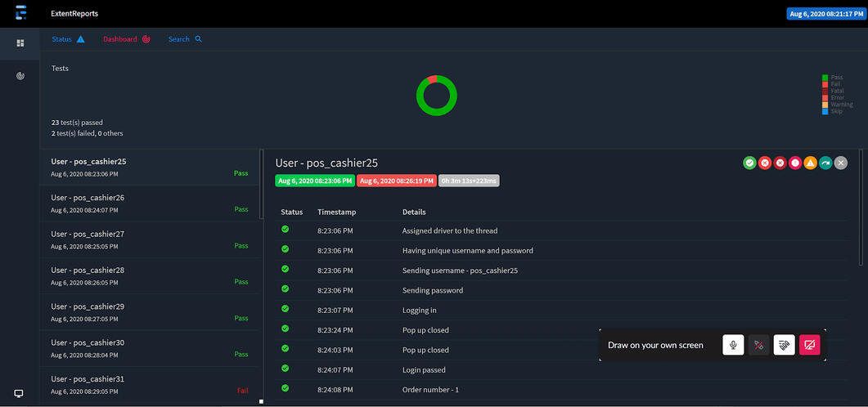
Task: Open the test view in the sidebar
Action: [x=20, y=42]
